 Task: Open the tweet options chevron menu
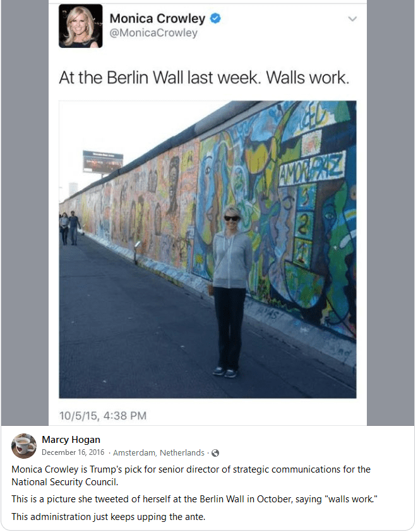[x=352, y=19]
